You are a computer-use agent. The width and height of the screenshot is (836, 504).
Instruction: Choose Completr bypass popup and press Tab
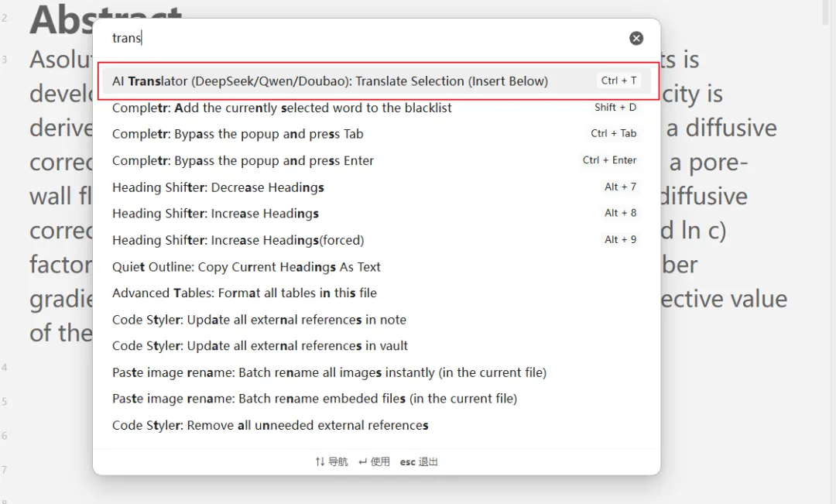point(238,134)
